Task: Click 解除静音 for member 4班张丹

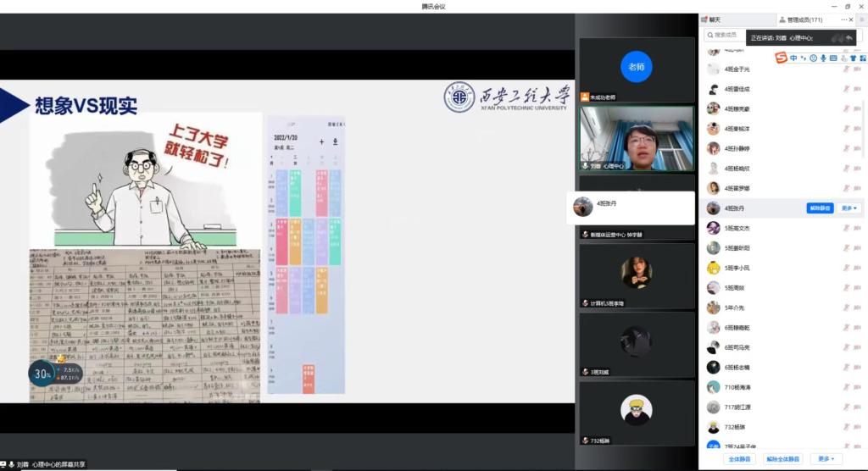Action: (x=820, y=208)
